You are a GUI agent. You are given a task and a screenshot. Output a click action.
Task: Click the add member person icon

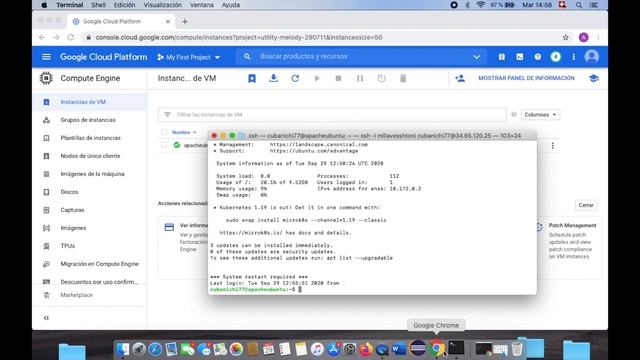click(x=460, y=78)
